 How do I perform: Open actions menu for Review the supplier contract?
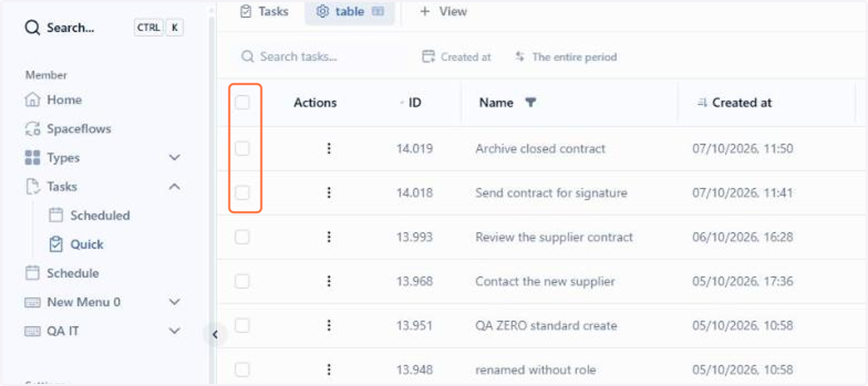tap(329, 236)
